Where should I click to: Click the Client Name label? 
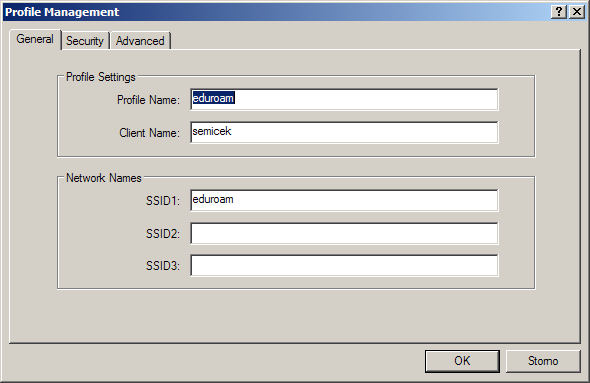pyautogui.click(x=149, y=133)
